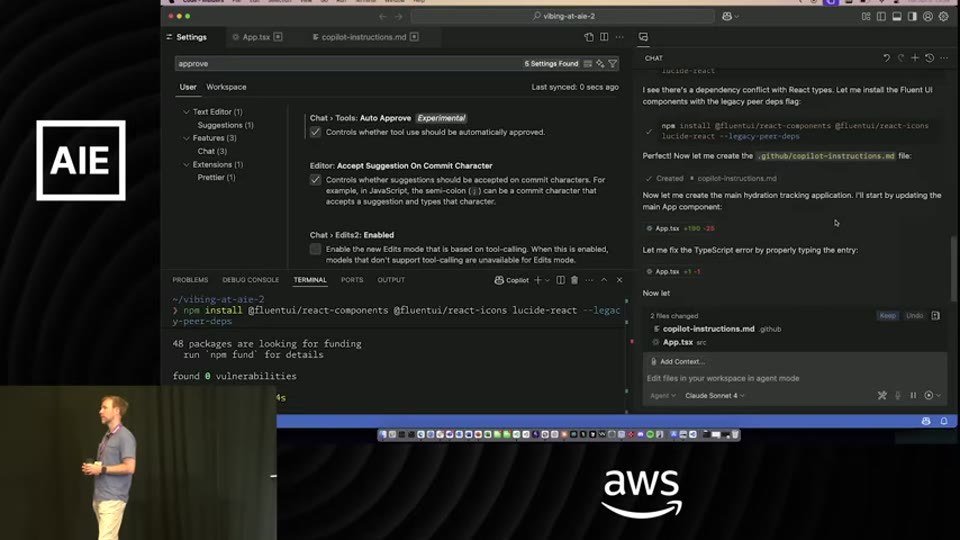Open the Agent mode dropdown
The image size is (960, 540).
pyautogui.click(x=662, y=396)
